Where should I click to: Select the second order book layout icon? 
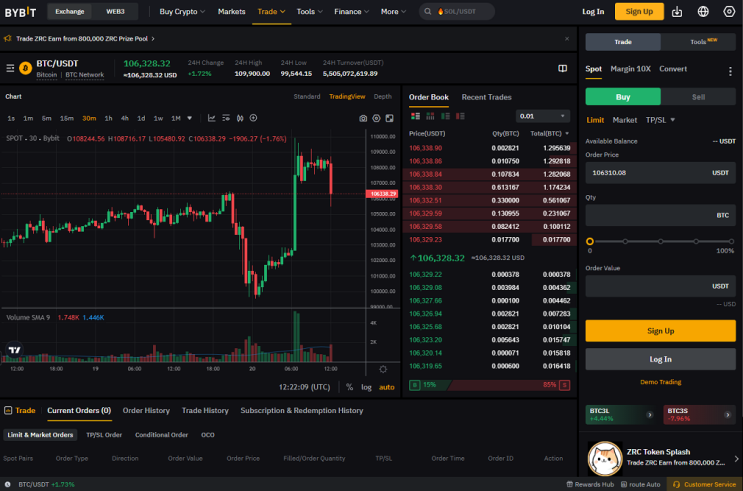click(x=430, y=116)
